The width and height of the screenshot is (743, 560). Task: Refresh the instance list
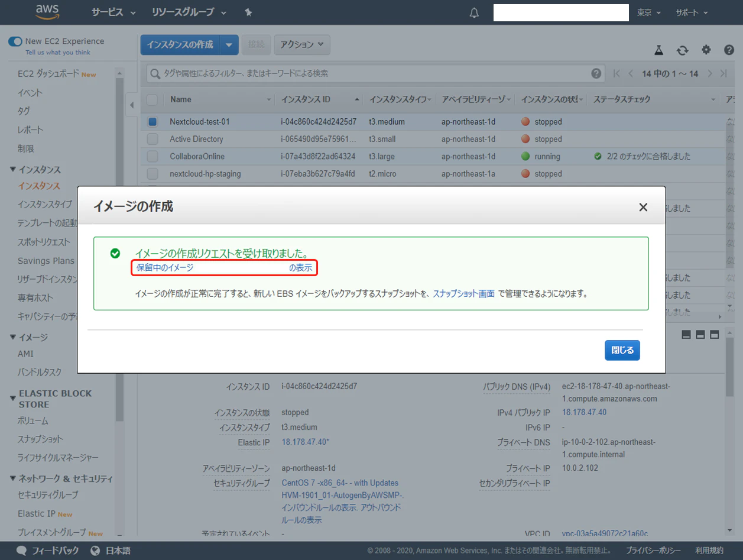tap(683, 50)
